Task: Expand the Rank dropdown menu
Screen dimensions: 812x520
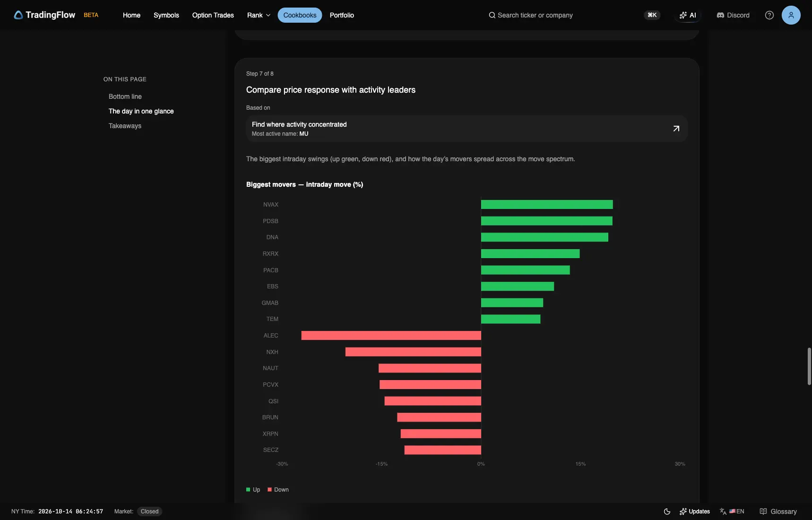Action: (x=259, y=15)
